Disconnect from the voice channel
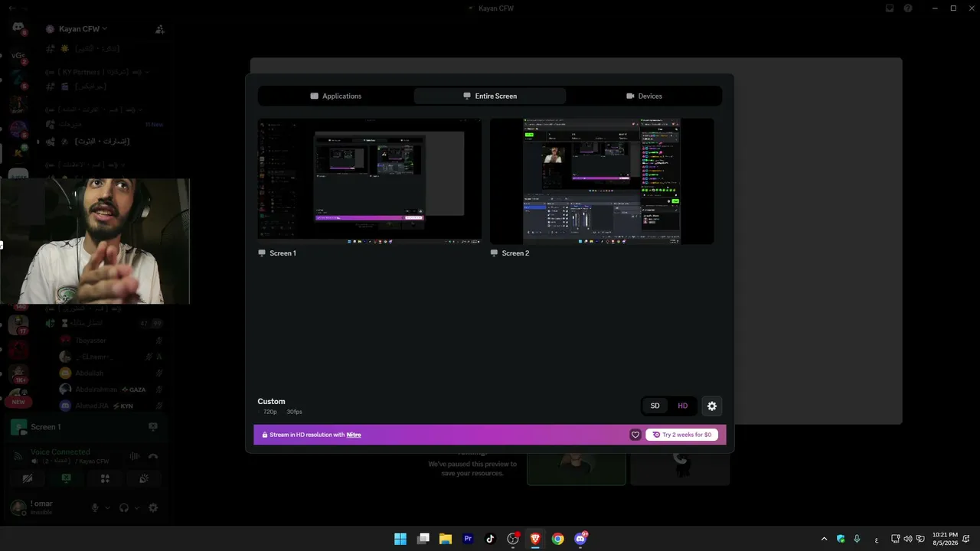The width and height of the screenshot is (980, 551). 153,456
